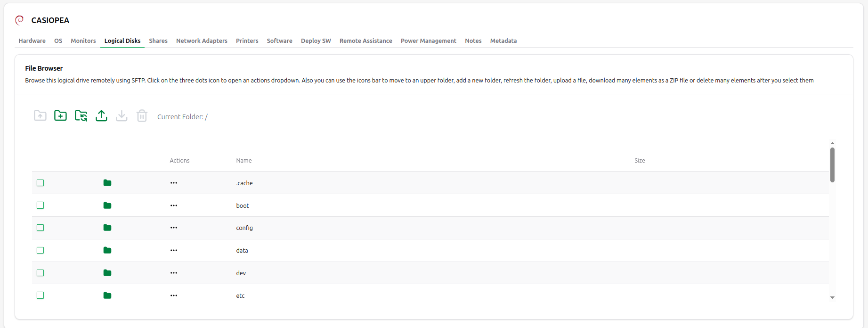Click the download as ZIP icon
Image resolution: width=868 pixels, height=328 pixels.
pos(122,115)
